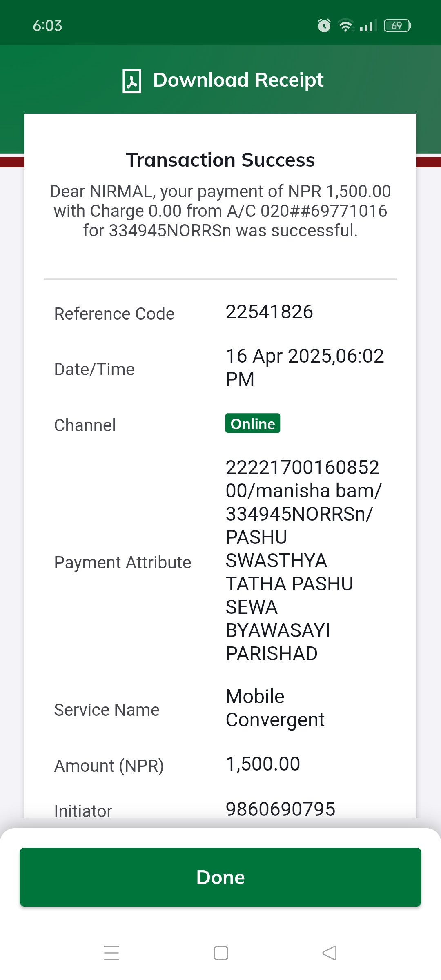Image resolution: width=441 pixels, height=980 pixels.
Task: Tap the date 16 Apr 2025 value
Action: tap(305, 367)
